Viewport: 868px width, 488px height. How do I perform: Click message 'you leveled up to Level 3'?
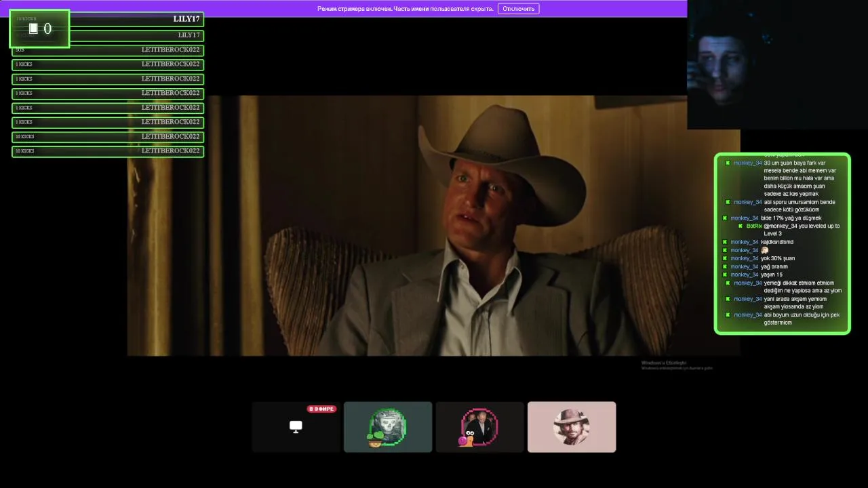[802, 230]
